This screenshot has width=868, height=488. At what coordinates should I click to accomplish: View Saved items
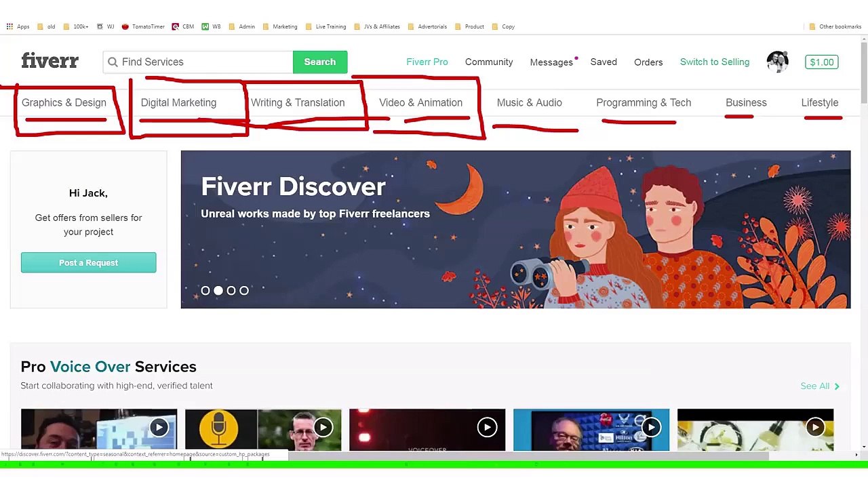coord(604,62)
